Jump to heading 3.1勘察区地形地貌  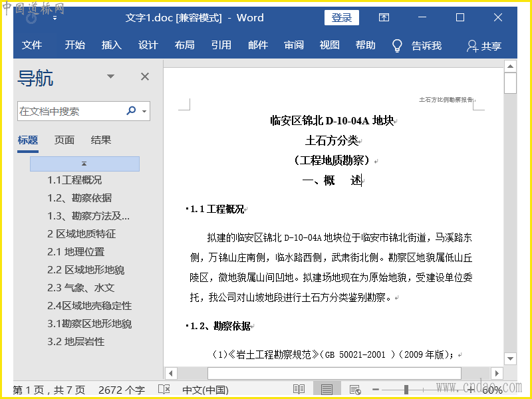point(89,324)
